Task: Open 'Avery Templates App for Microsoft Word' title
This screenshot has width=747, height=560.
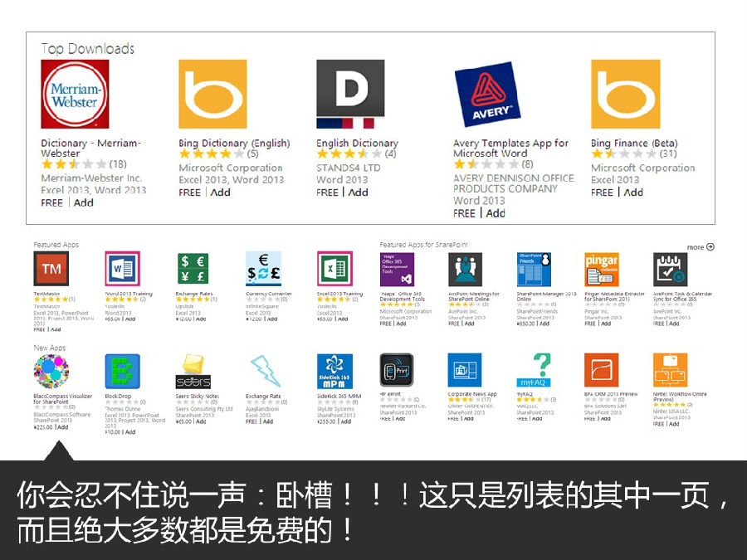Action: (x=510, y=149)
